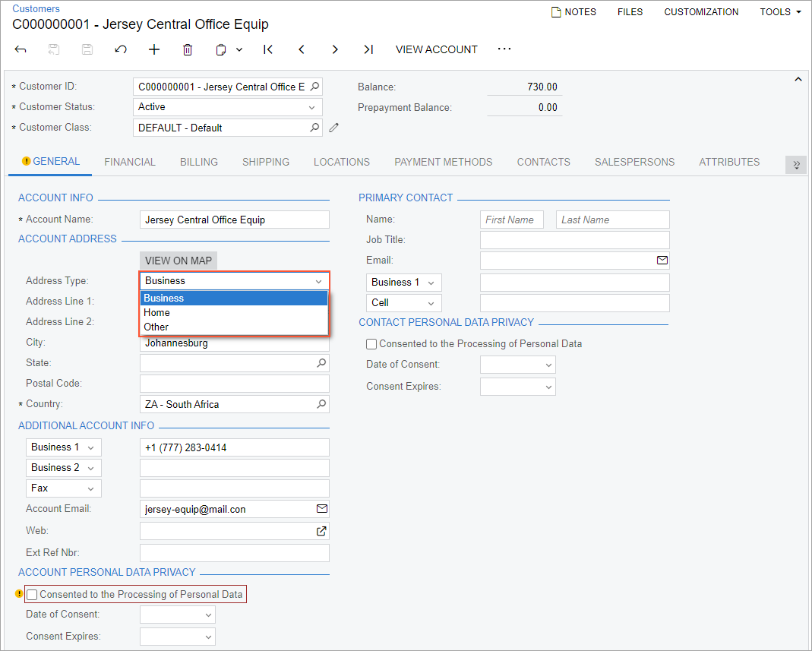The height and width of the screenshot is (651, 812).
Task: Click the VIEW ON MAP button
Action: point(179,261)
